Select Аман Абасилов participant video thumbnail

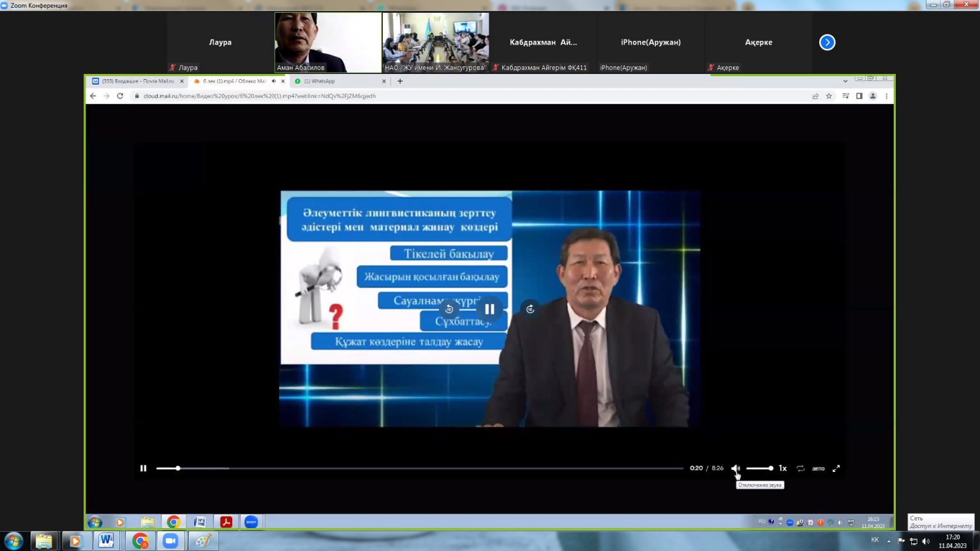(x=328, y=42)
